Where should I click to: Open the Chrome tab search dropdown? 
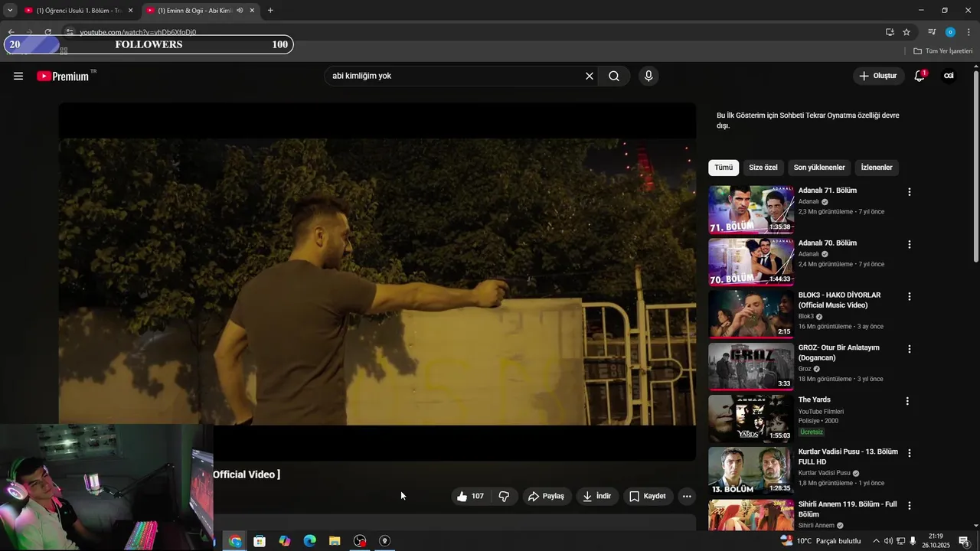(10, 10)
